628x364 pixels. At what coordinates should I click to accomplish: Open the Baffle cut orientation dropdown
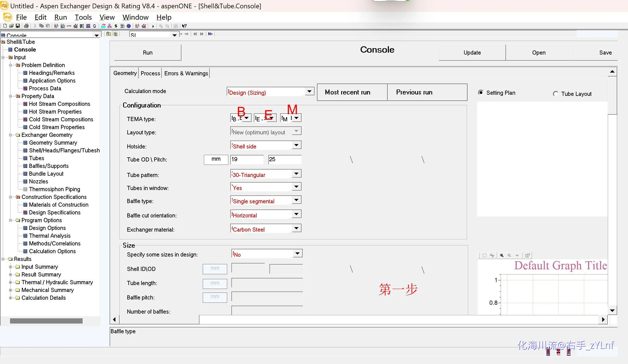pos(297,214)
